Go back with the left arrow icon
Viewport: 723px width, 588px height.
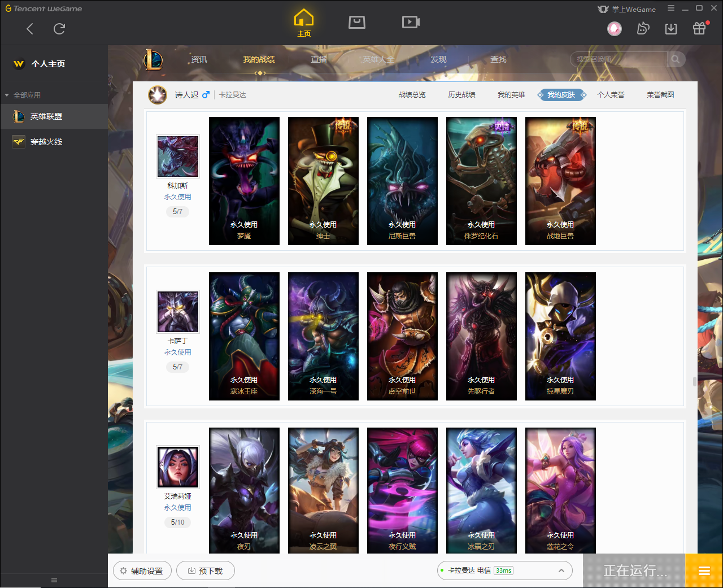[30, 29]
